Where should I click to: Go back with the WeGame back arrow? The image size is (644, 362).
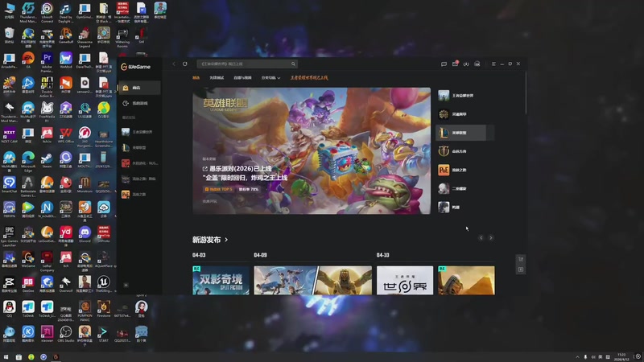pos(174,64)
